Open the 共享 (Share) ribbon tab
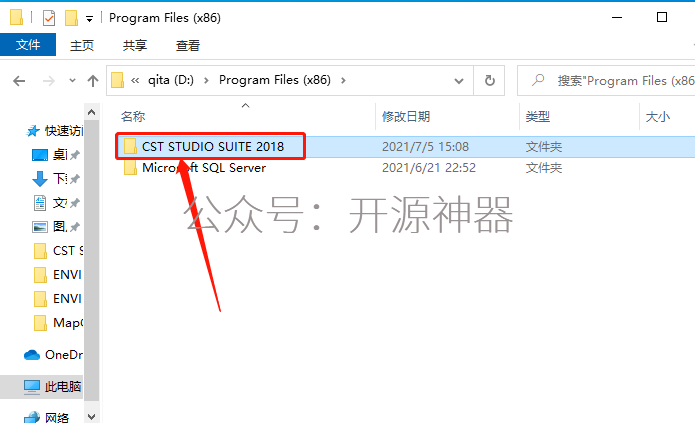This screenshot has height=423, width=695. click(x=135, y=45)
